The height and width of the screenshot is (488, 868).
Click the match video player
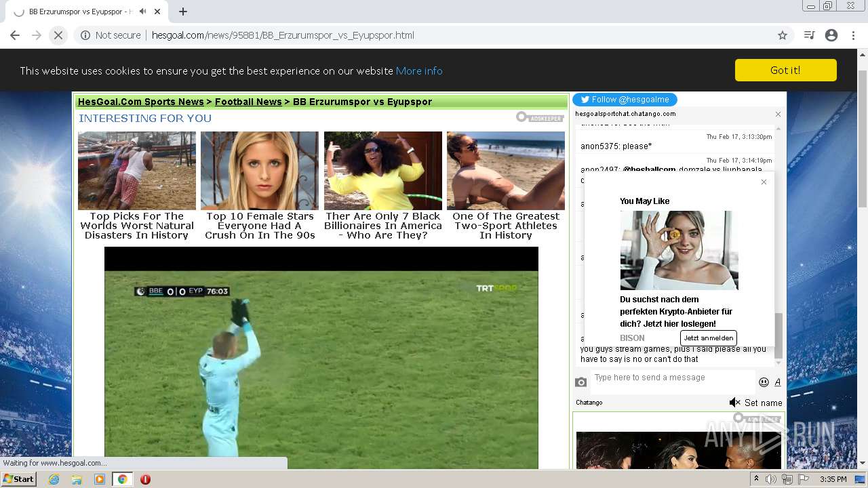321,357
